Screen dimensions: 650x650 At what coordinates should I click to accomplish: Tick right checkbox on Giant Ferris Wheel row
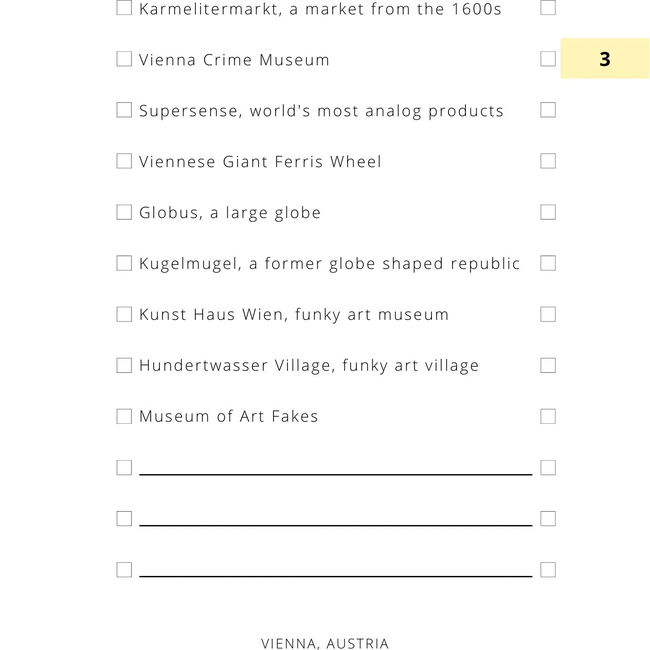[548, 161]
